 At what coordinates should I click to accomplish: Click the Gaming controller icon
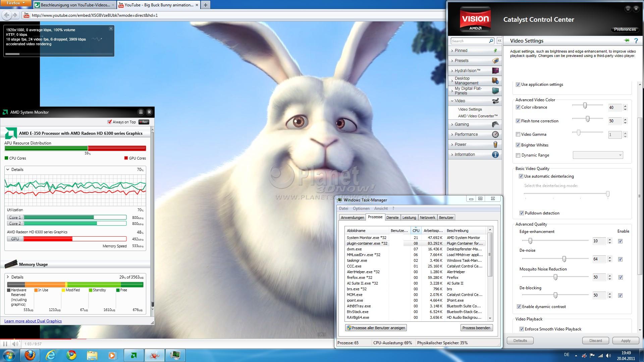(x=495, y=124)
